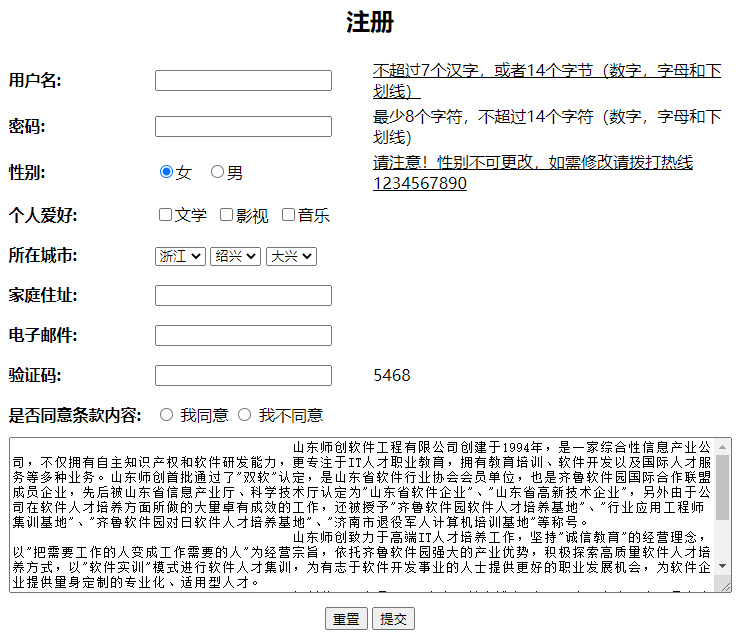Select the 我同意 radio button
This screenshot has width=743, height=634.
pos(166,415)
